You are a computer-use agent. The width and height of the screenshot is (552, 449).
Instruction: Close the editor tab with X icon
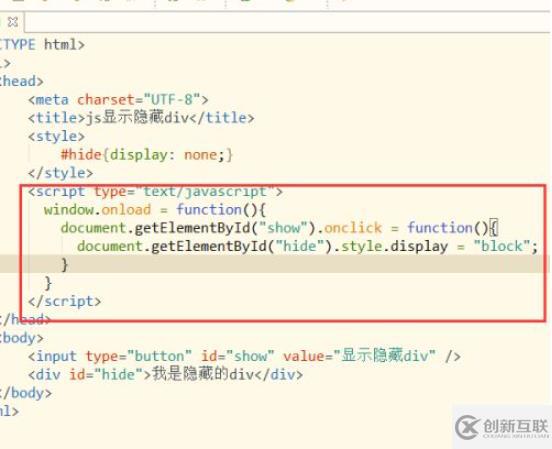[x=13, y=22]
